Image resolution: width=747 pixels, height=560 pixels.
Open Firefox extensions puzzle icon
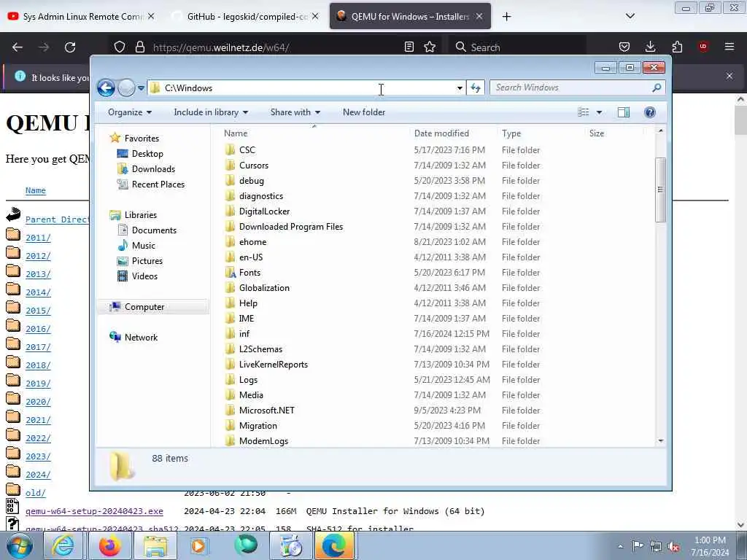[677, 47]
